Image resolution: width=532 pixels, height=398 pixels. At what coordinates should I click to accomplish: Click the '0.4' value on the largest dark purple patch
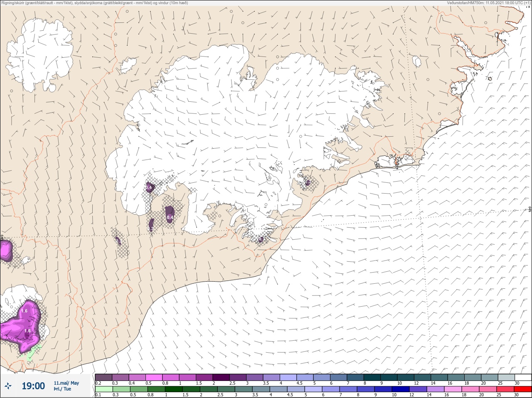click(170, 217)
